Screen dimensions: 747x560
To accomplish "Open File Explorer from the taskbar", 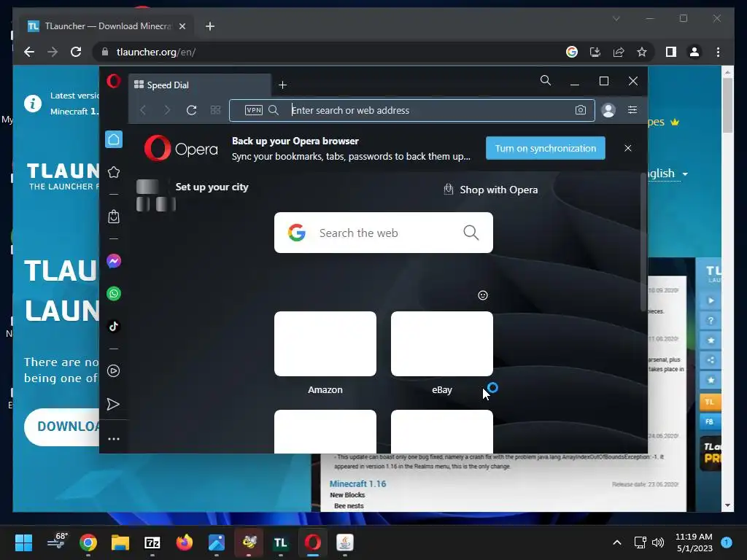I will point(120,542).
